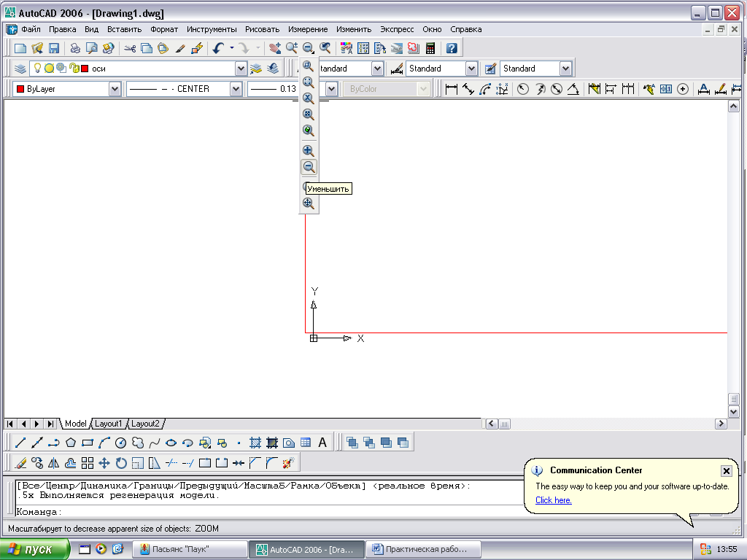The image size is (747, 560).
Task: Select the Rectangle draw tool
Action: 88,443
